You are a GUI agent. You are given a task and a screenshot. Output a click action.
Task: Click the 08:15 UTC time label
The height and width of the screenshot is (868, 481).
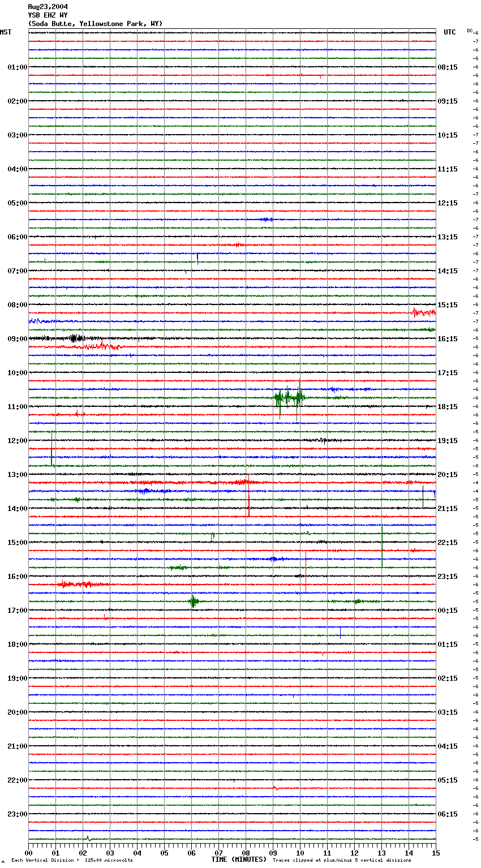[x=448, y=67]
